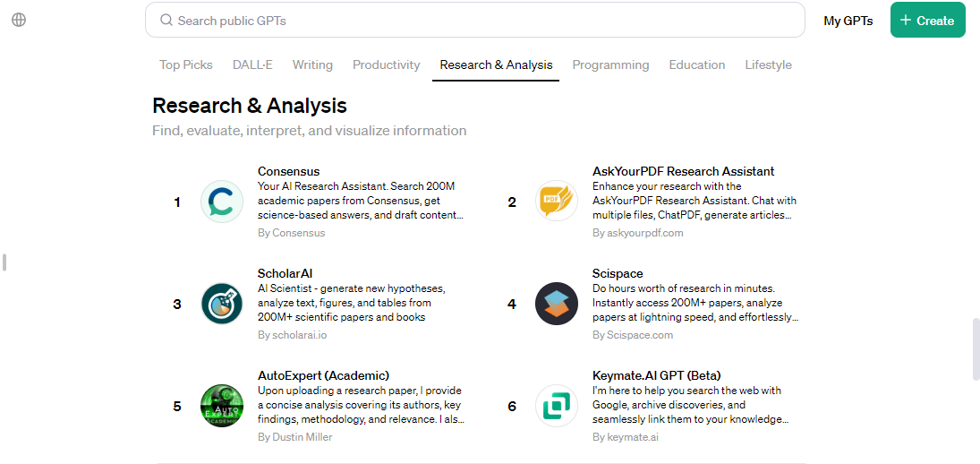
Task: Open the DALL·E category tab
Action: 252,64
